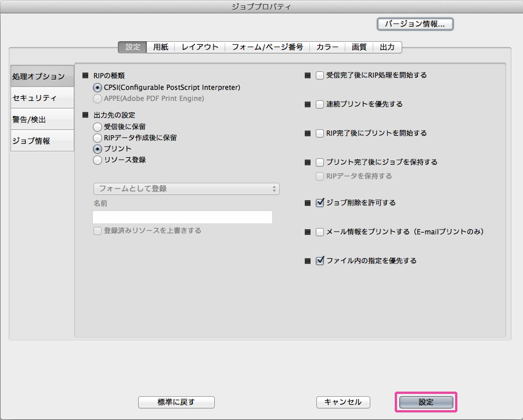Click the バージョン情報 button
The width and height of the screenshot is (523, 420).
coord(415,24)
